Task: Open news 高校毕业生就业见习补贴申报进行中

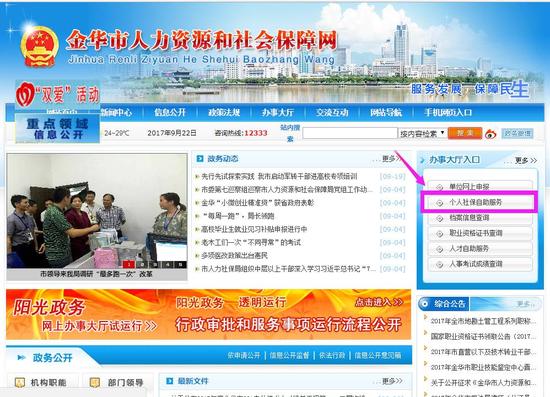Action: (x=254, y=229)
